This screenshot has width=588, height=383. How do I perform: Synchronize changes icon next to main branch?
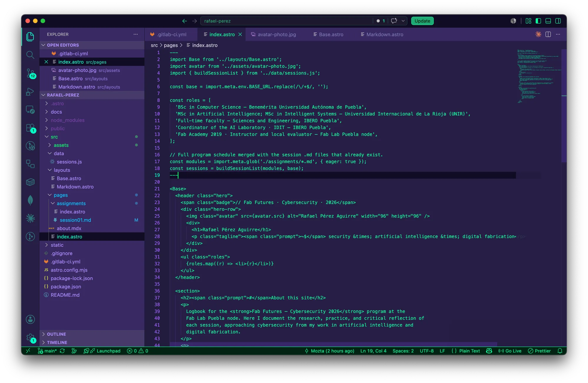coord(62,351)
